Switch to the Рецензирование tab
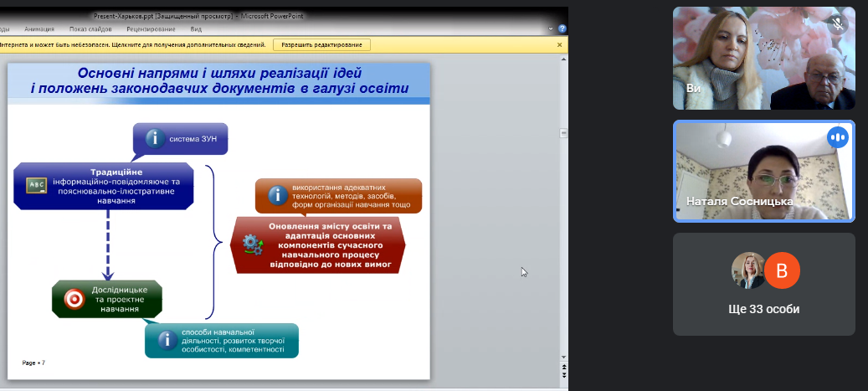The width and height of the screenshot is (868, 391). [151, 29]
